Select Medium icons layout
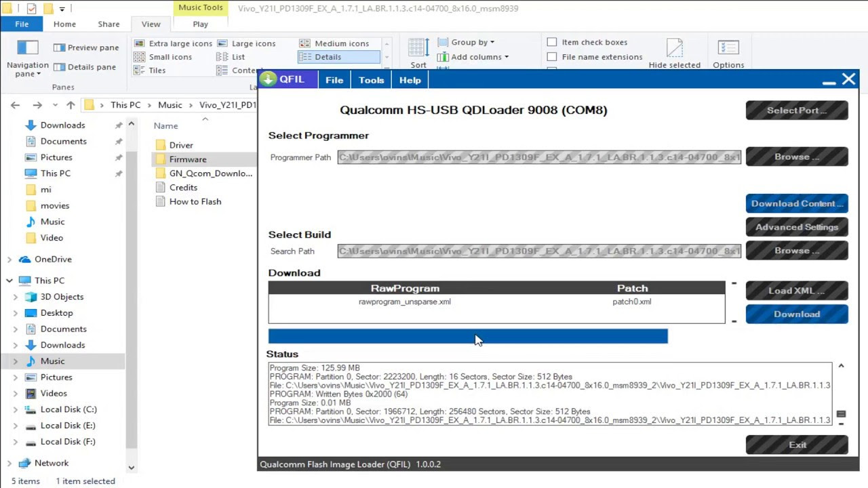This screenshot has height=488, width=868. pos(334,43)
